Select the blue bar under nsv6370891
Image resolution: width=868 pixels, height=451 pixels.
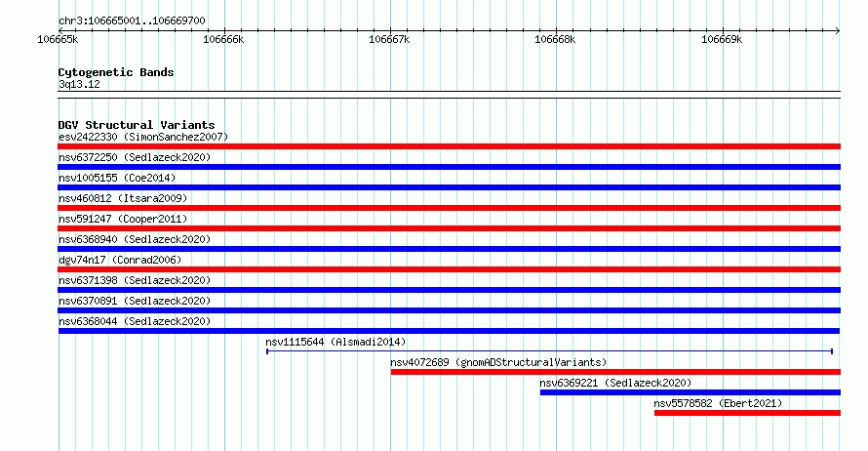(449, 310)
